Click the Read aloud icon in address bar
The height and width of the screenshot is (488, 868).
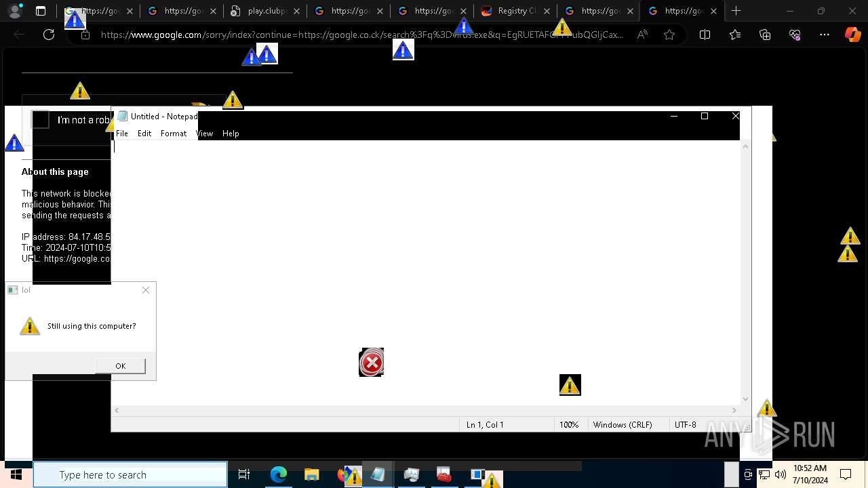coord(642,35)
